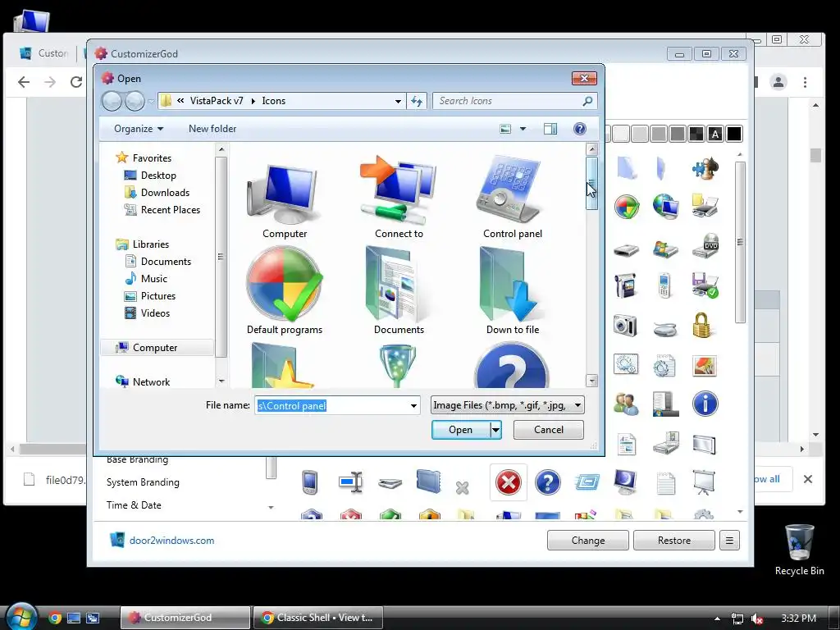Pick the white letter A background swatch
This screenshot has width=840, height=630.
point(715,134)
